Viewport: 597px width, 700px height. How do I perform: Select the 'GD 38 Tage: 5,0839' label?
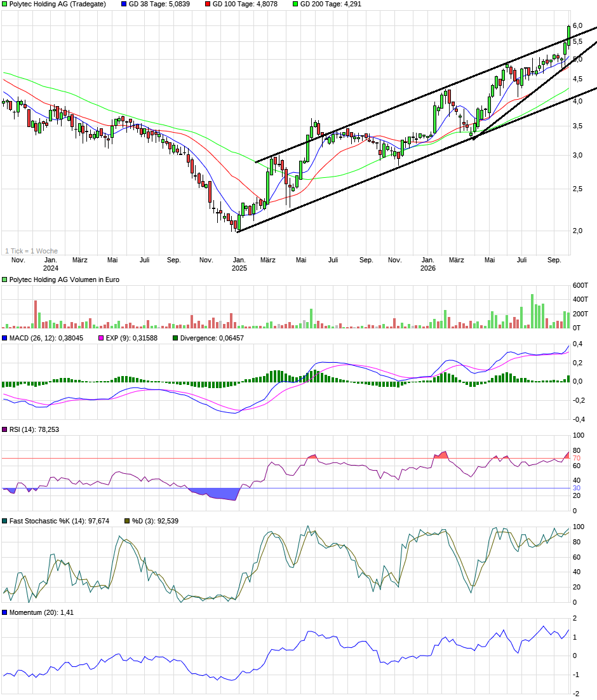point(159,4)
